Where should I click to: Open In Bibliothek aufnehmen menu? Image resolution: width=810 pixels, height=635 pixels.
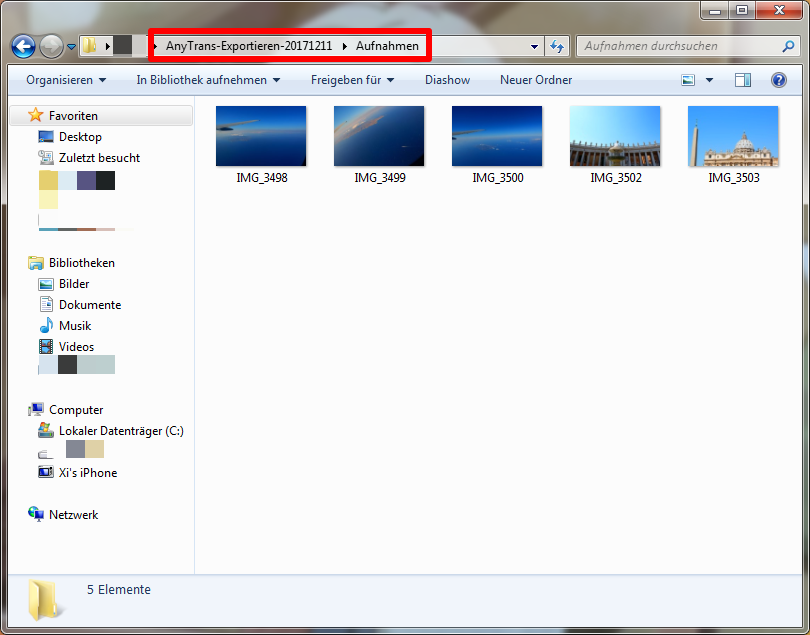208,80
